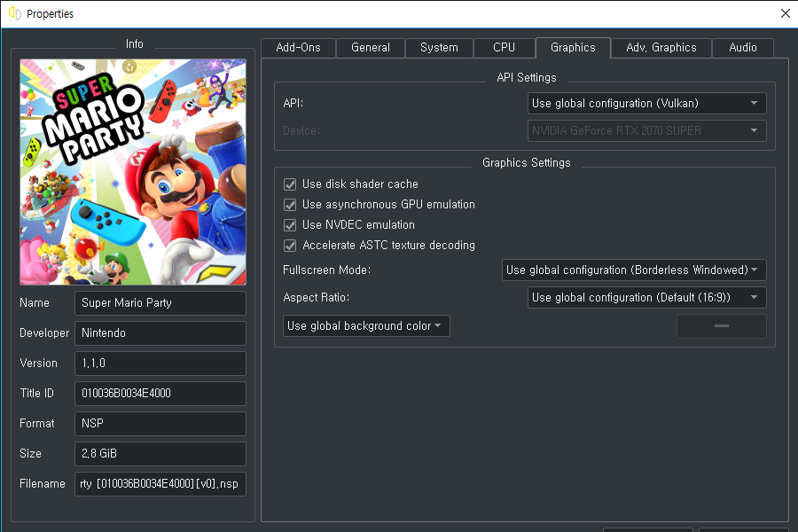
Task: Click the API: label
Action: point(293,104)
